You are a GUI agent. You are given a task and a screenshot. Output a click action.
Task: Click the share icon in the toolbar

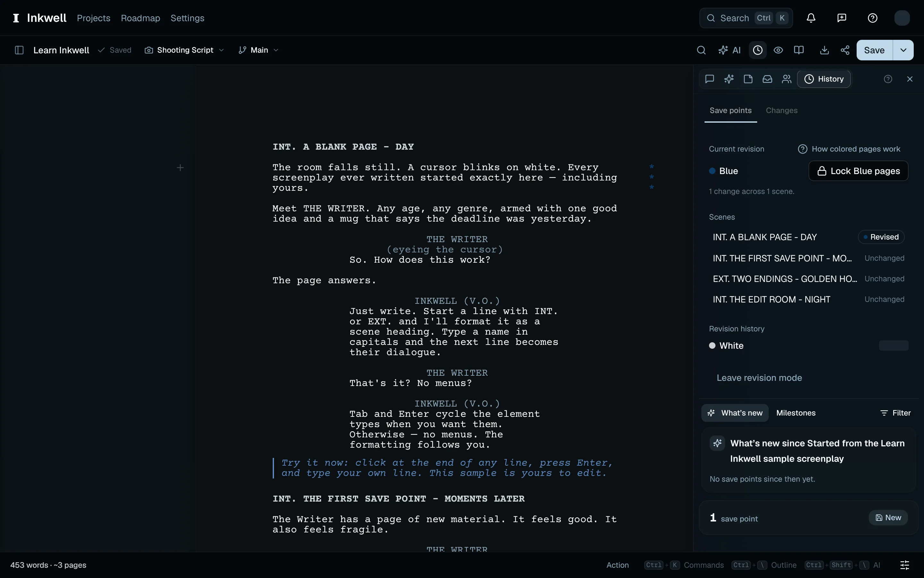tap(845, 50)
